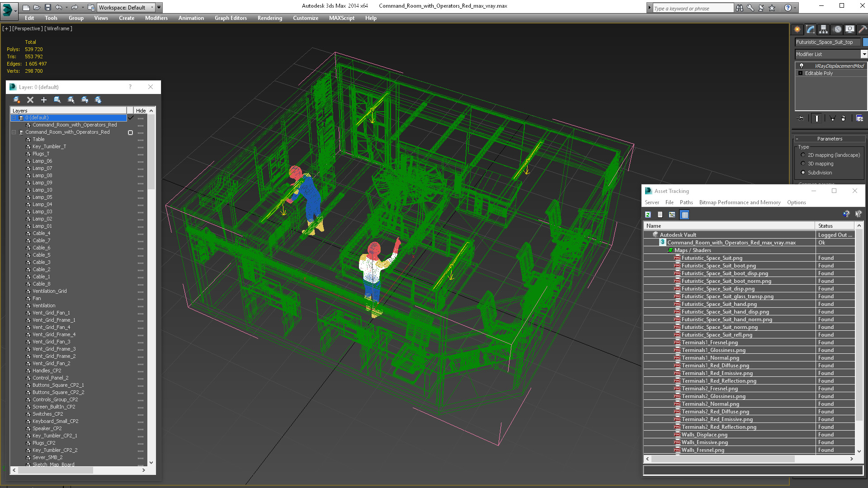Click Configure Modifier Sets icon
Image resolution: width=868 pixels, height=488 pixels.
pos(859,118)
